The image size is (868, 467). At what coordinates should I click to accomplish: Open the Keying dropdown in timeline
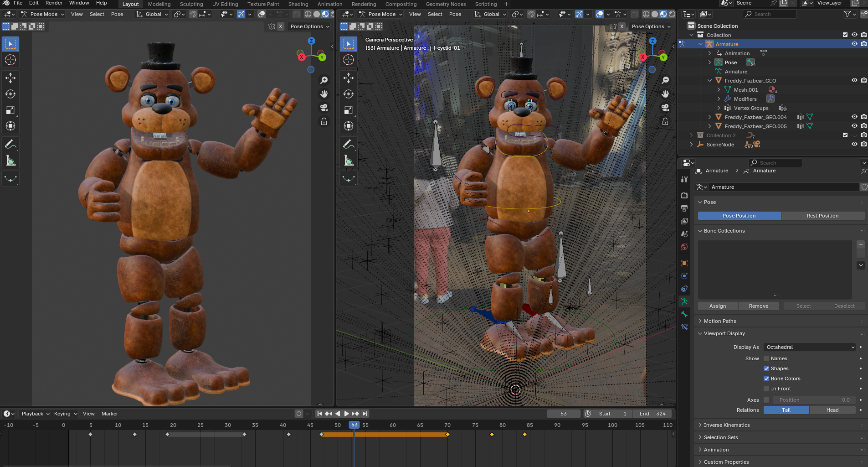(x=66, y=414)
